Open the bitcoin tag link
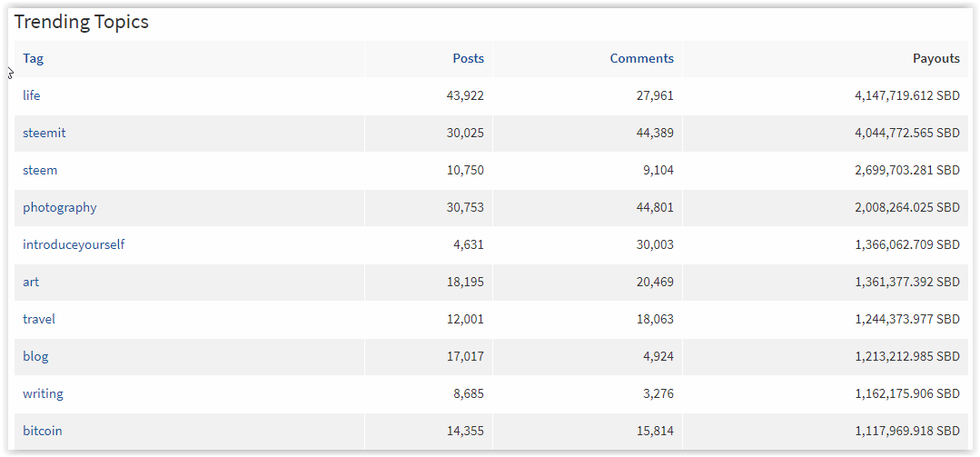This screenshot has width=980, height=457. (43, 431)
